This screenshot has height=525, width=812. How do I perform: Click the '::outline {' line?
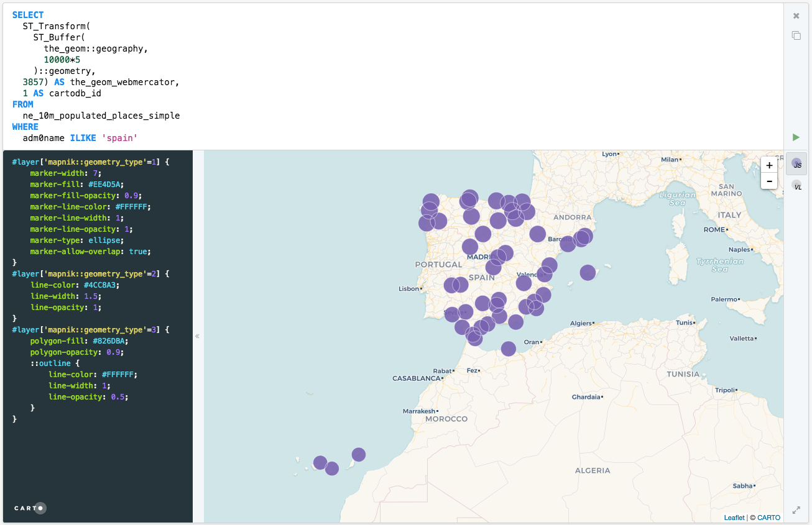pyautogui.click(x=55, y=363)
